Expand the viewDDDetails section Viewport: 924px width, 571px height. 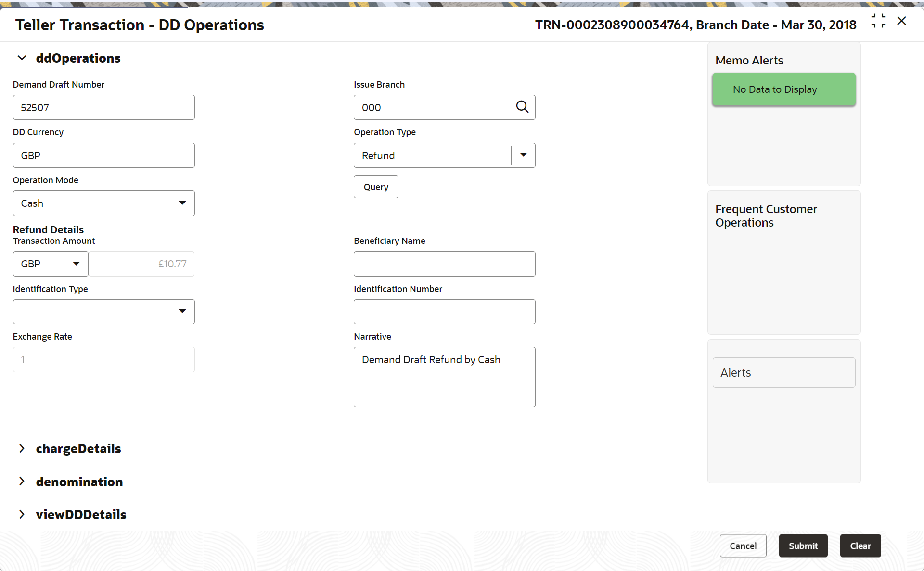pyautogui.click(x=22, y=514)
